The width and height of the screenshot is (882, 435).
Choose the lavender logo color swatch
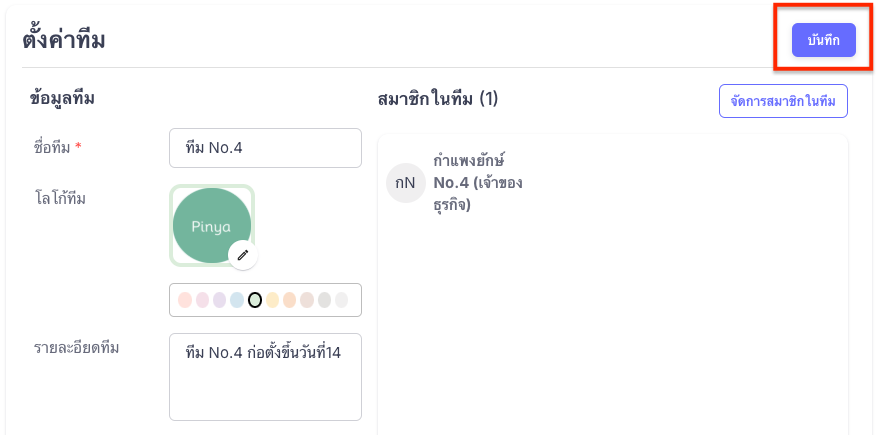[220, 300]
